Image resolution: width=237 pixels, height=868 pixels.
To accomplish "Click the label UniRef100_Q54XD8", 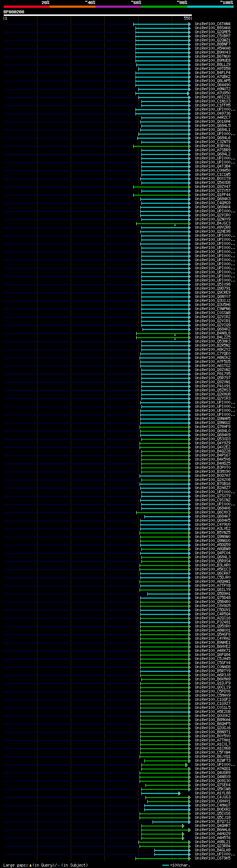I will pos(213,182).
